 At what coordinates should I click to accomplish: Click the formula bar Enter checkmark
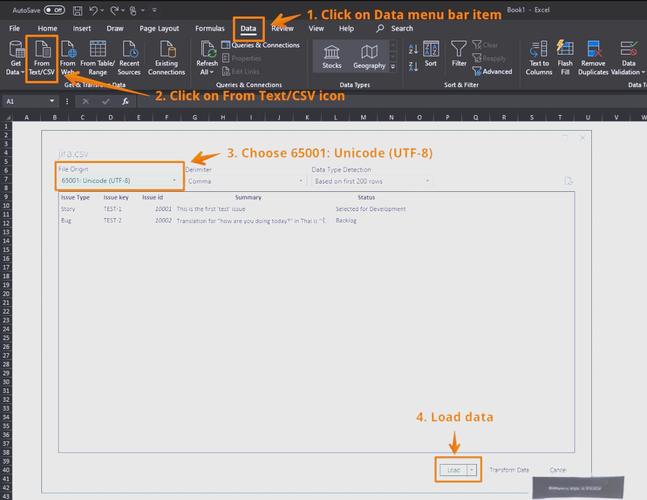pyautogui.click(x=106, y=101)
